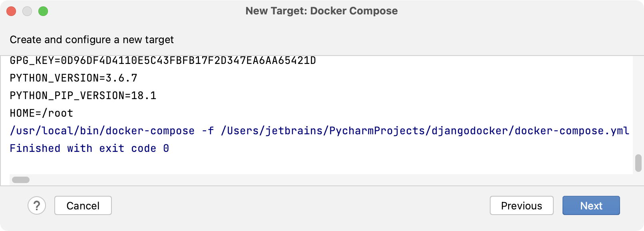Select the HOME=/root output line

point(41,113)
